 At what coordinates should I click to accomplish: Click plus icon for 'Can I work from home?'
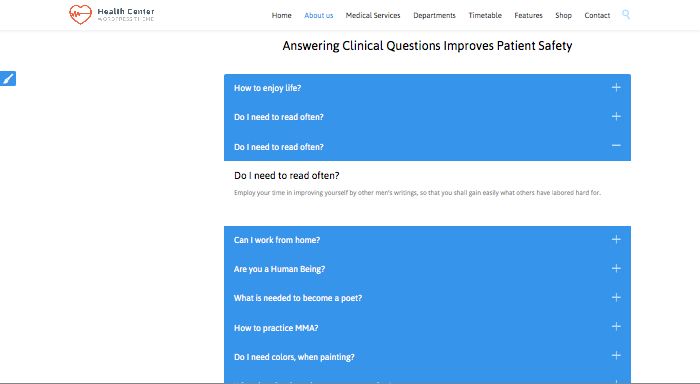(616, 239)
